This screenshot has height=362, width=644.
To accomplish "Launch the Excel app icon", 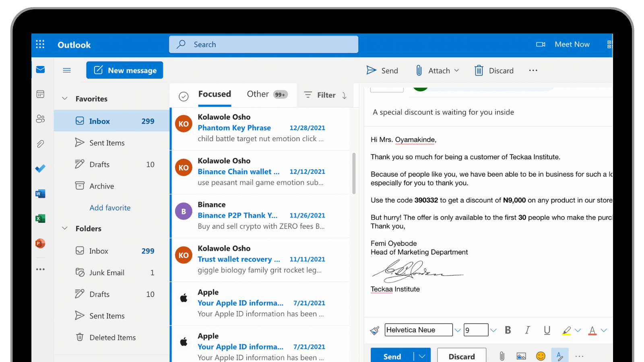I will coord(40,218).
